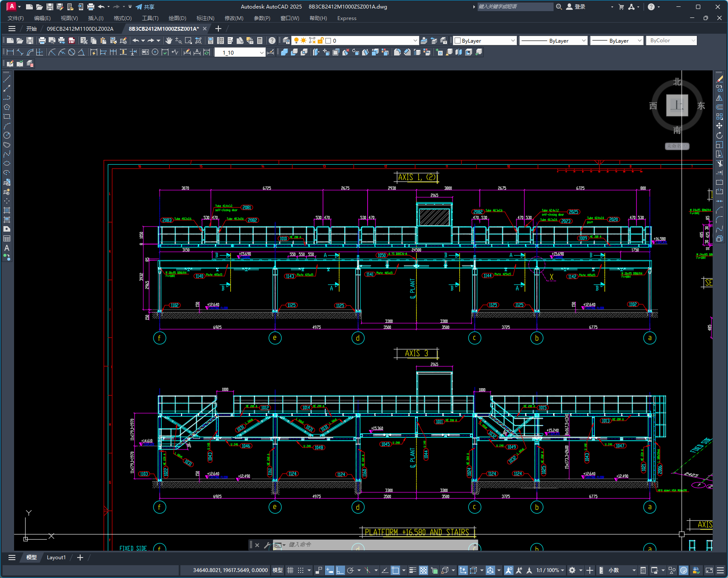Expand the undo history dropdown arrow
Screen dimensions: 728x578
pos(143,41)
